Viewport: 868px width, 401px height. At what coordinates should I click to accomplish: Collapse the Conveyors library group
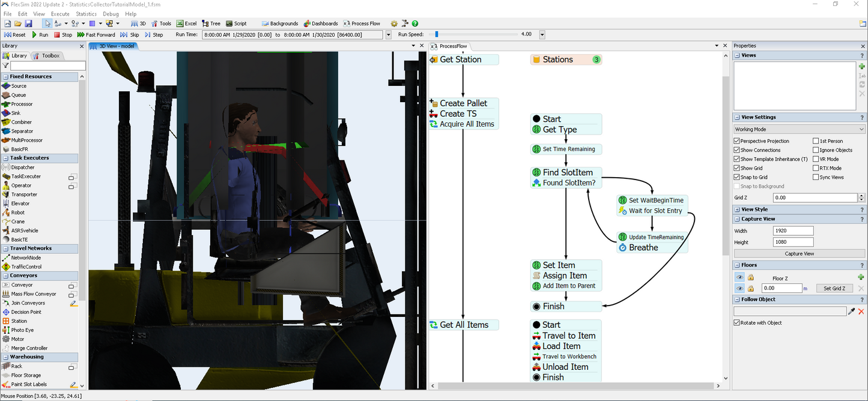[x=5, y=276]
